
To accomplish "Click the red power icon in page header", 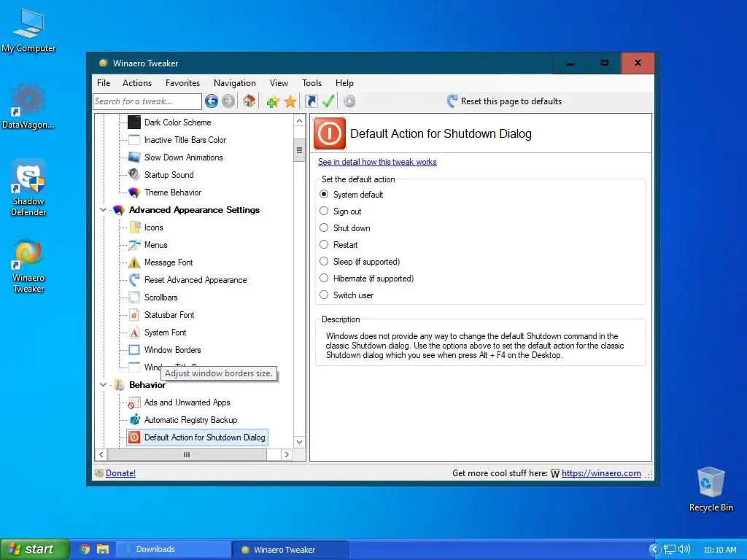I will point(330,133).
